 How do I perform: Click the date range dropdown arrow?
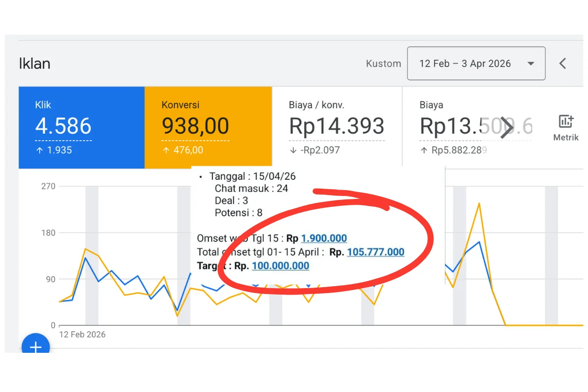(530, 64)
